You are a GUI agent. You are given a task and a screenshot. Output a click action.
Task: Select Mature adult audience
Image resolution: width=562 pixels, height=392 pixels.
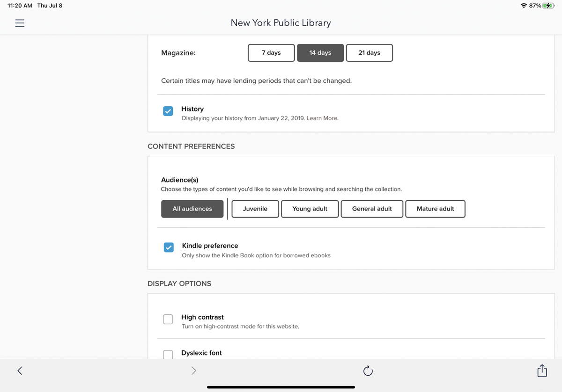pos(436,209)
